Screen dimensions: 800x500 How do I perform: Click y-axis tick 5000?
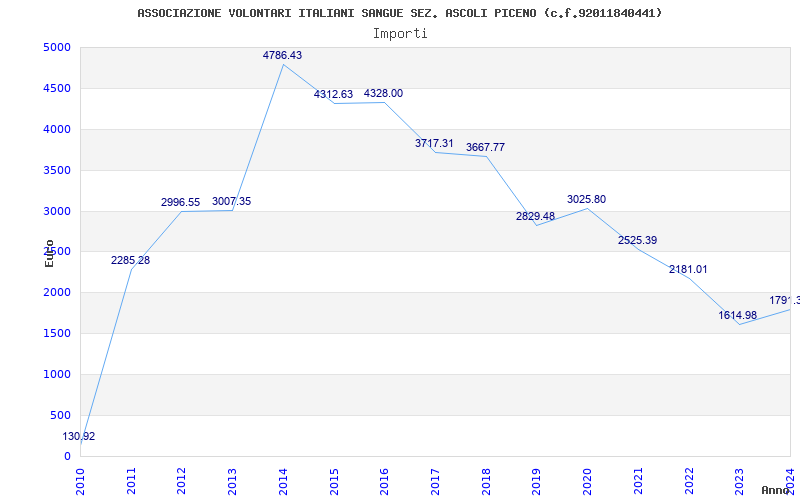pos(58,48)
